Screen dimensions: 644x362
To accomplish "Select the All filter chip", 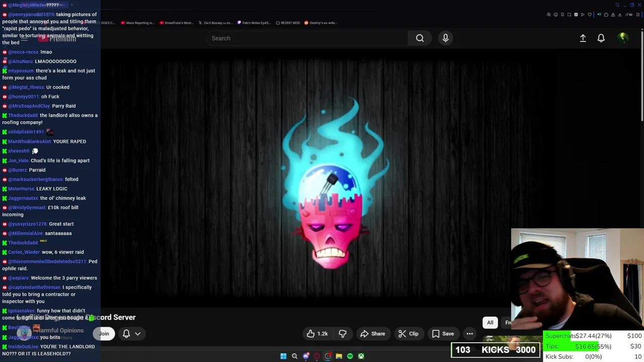I will pyautogui.click(x=490, y=323).
